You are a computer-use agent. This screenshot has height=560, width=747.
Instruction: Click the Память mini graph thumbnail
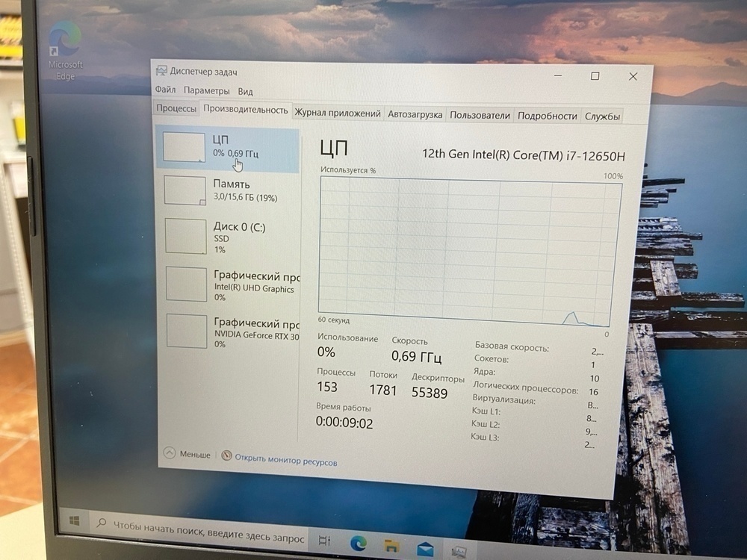(x=185, y=190)
